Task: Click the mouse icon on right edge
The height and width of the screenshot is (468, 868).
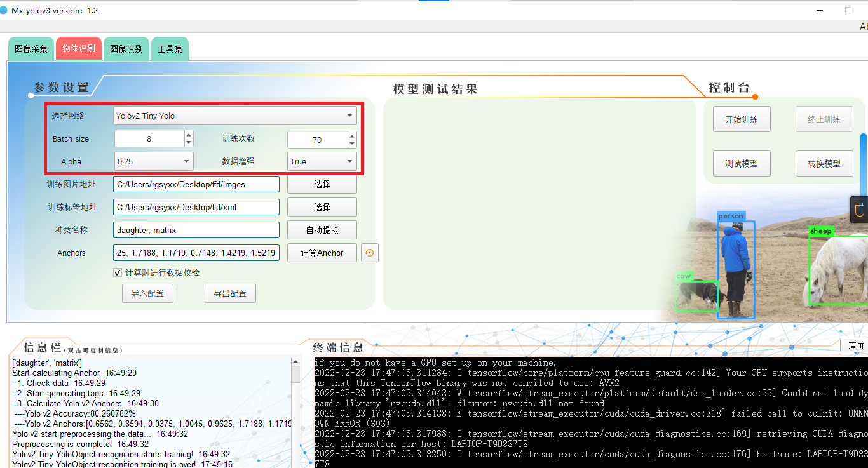Action: pyautogui.click(x=859, y=210)
